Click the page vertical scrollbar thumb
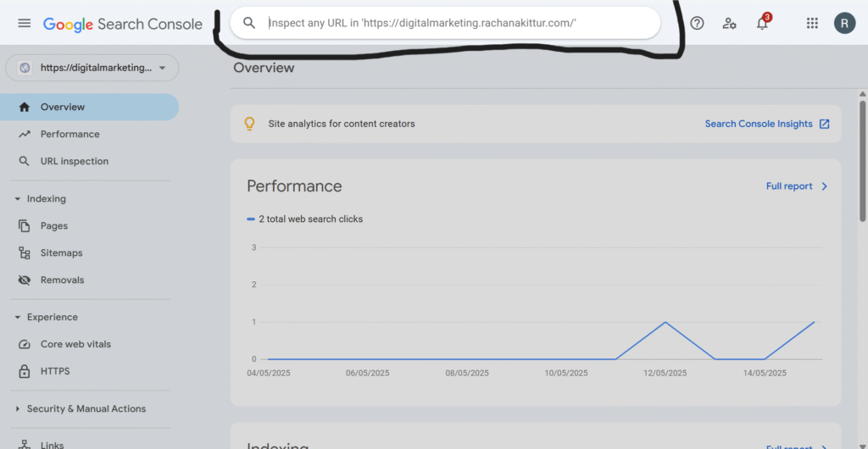 tap(862, 161)
